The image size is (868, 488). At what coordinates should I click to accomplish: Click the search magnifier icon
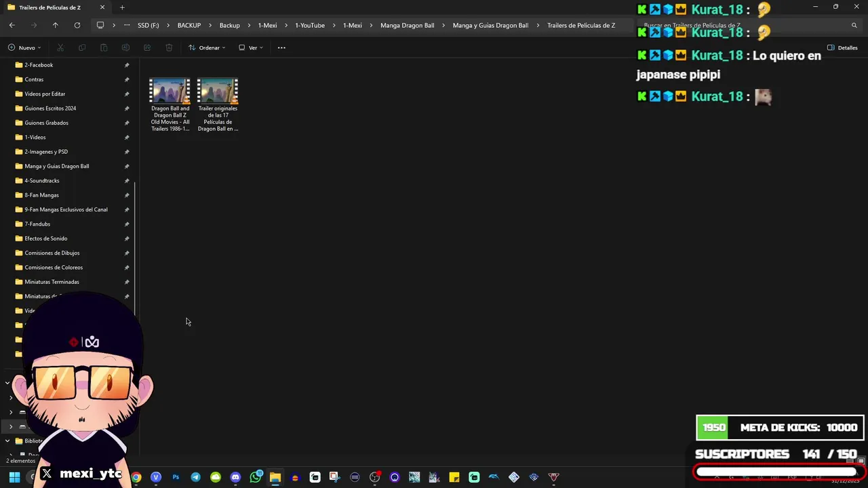click(x=854, y=25)
